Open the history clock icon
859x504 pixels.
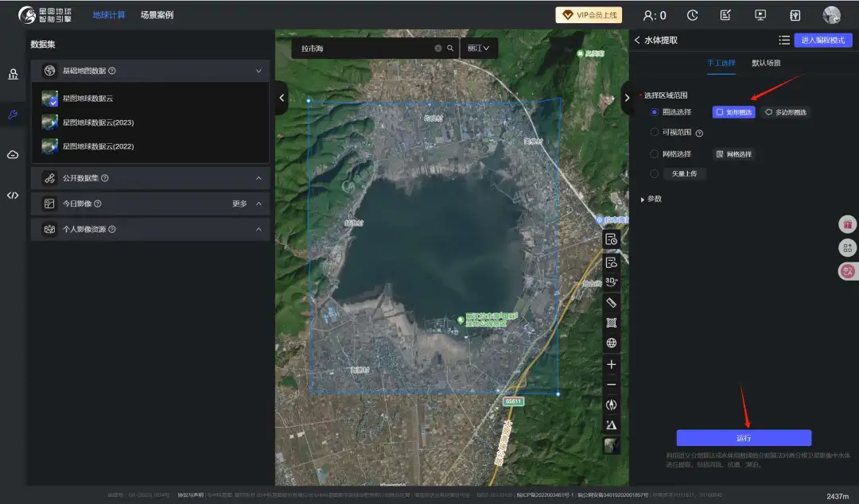point(693,15)
